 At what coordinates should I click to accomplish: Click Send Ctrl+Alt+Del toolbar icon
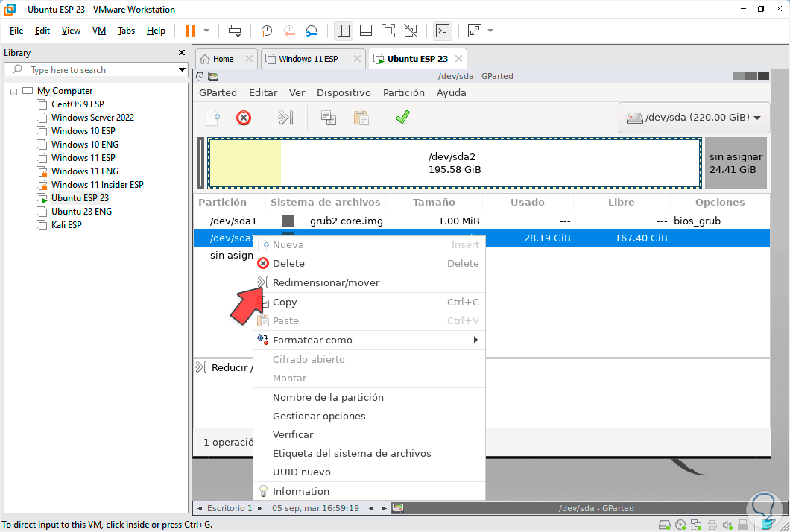(234, 31)
